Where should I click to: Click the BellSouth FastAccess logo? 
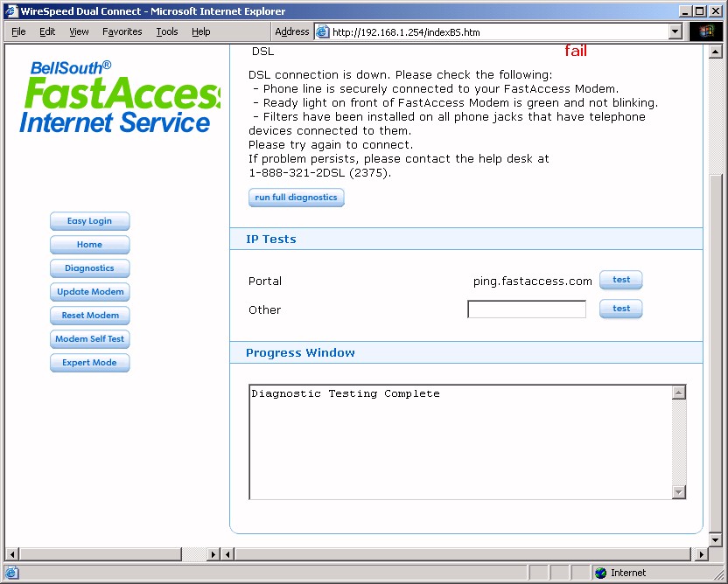[x=120, y=97]
